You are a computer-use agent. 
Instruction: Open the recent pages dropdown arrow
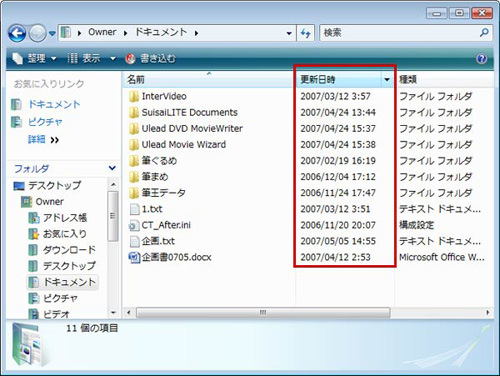coord(52,33)
